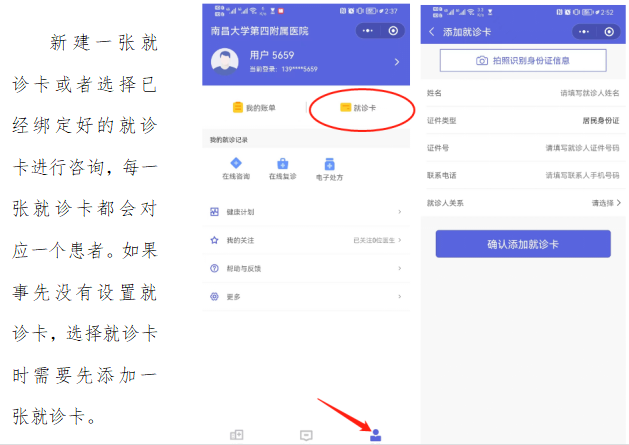Tap 在线复诊 follow-up visit icon

point(283,168)
